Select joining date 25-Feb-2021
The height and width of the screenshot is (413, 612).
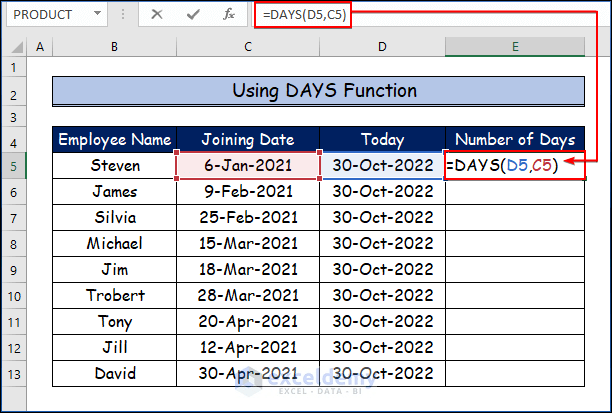(x=248, y=217)
